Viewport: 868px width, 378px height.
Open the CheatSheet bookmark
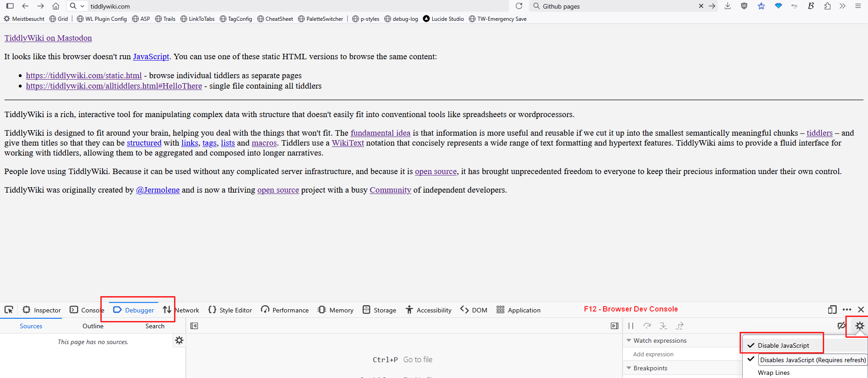point(275,19)
